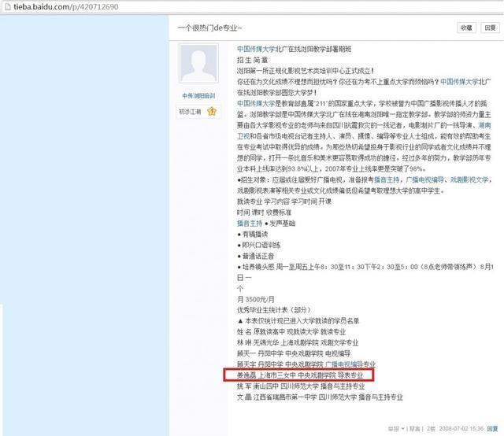Click the timestamp 2008-07-02 15:36
Screen dimensions: 504x436
pos(461,429)
